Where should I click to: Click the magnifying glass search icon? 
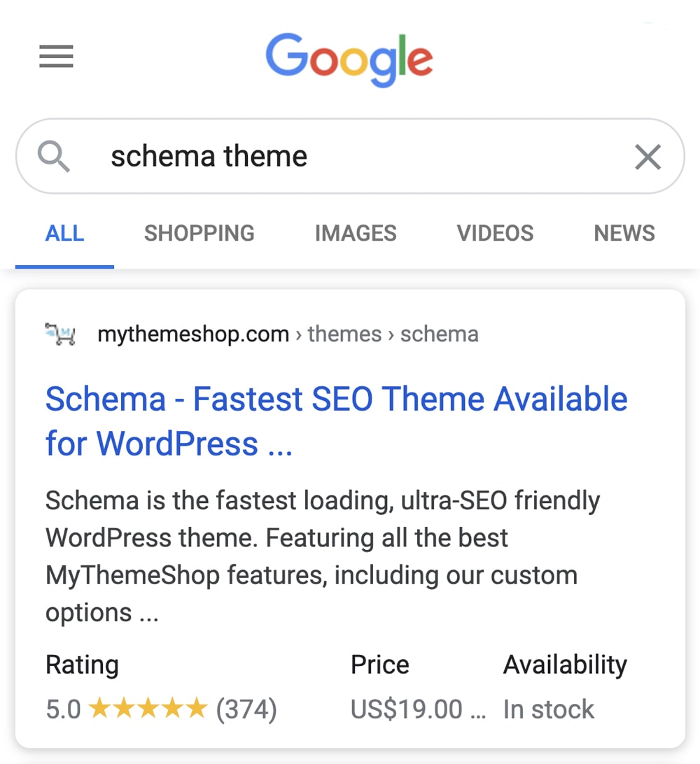(55, 155)
